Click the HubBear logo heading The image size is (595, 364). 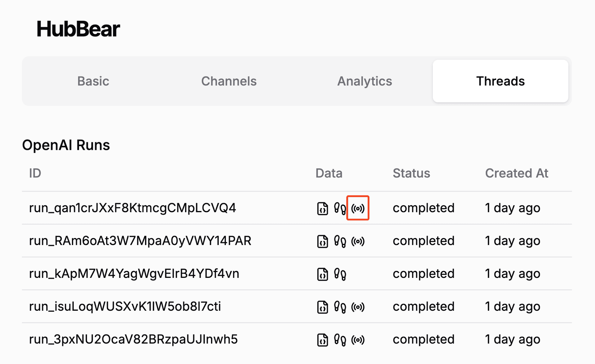[78, 29]
